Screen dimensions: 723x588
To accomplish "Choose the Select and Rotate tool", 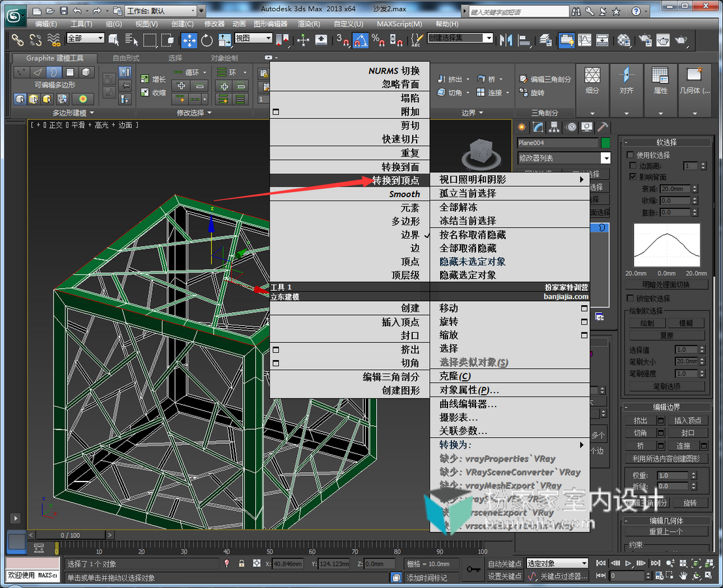I will coord(207,40).
